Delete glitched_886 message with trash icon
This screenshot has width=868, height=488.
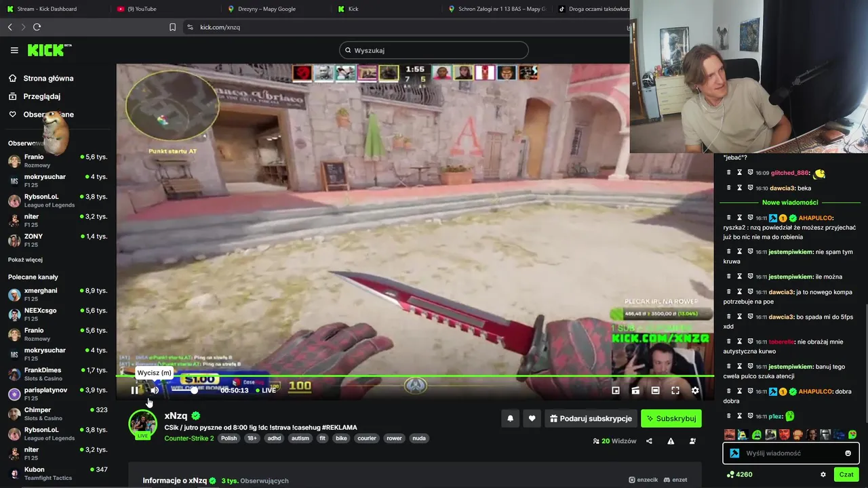pos(729,173)
